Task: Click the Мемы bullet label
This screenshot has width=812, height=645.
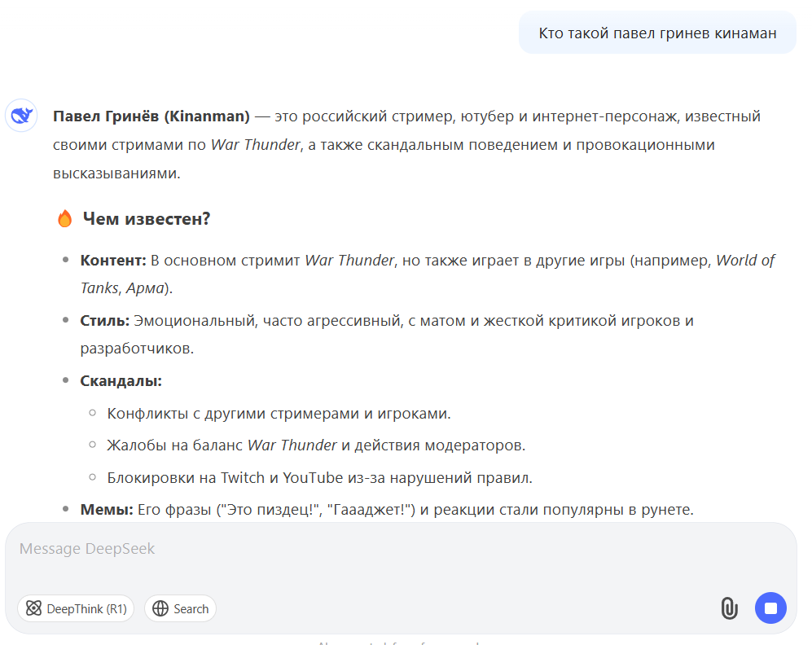Action: [x=107, y=510]
